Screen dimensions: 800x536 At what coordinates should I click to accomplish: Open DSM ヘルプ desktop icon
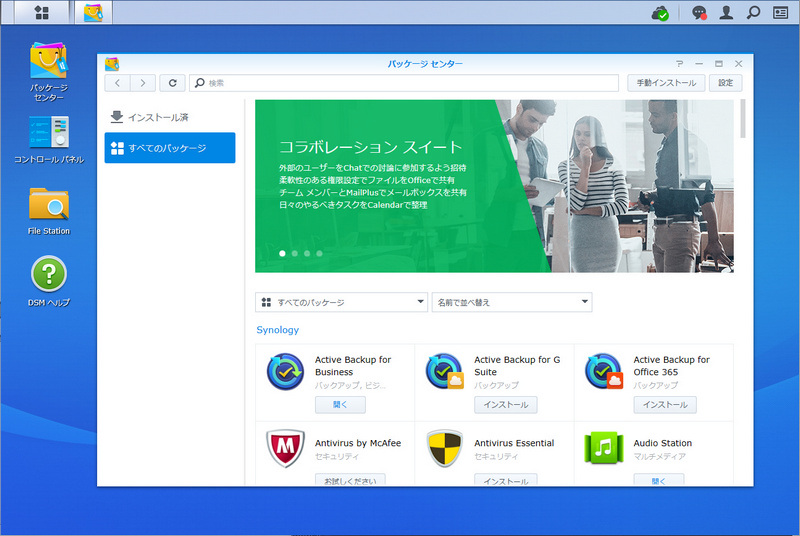(x=48, y=281)
